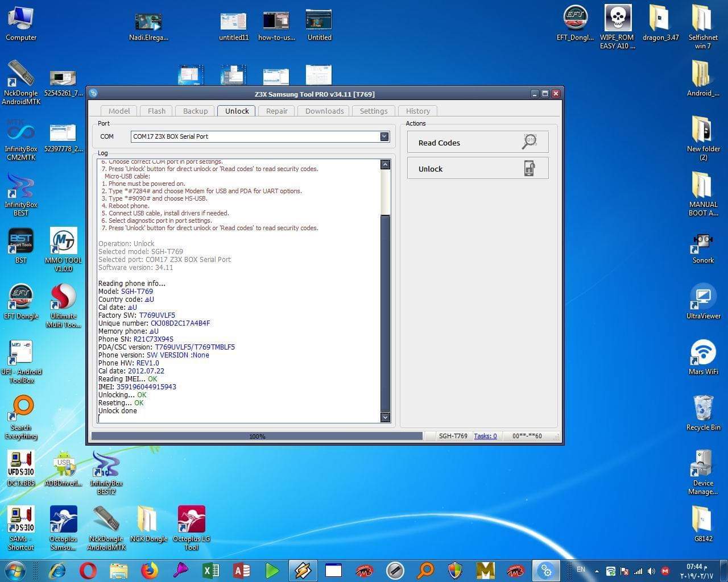Click the EN language indicator

581,569
